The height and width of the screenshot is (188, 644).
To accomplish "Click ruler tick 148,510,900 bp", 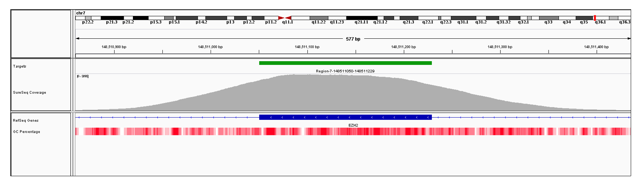I will coord(114,47).
